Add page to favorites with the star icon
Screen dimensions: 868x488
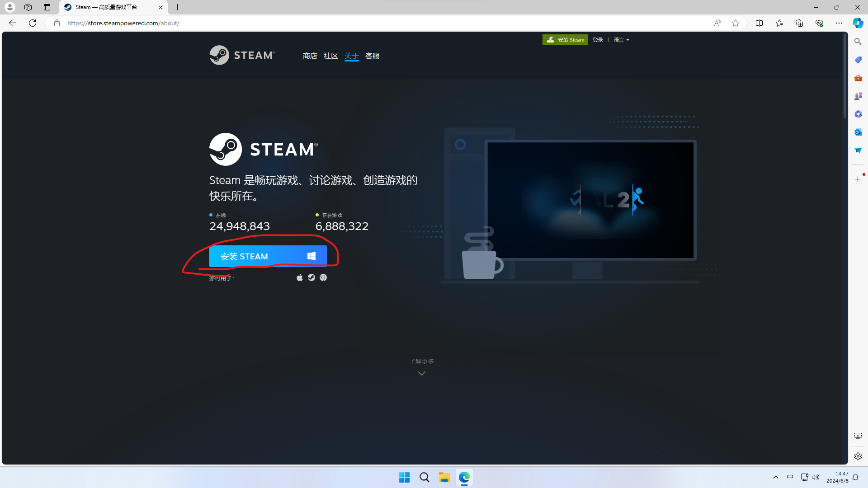click(736, 23)
